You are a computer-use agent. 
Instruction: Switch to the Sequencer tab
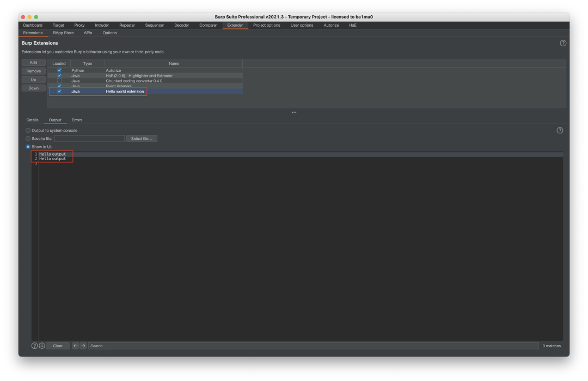155,25
